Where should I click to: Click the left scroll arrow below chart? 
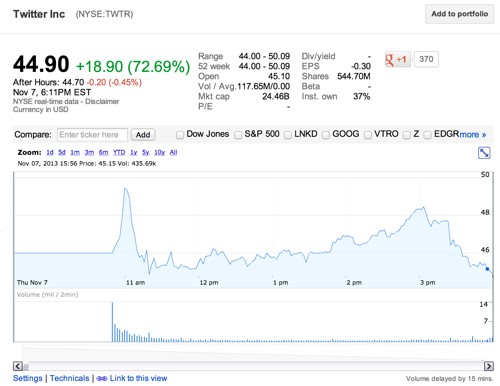(x=18, y=366)
